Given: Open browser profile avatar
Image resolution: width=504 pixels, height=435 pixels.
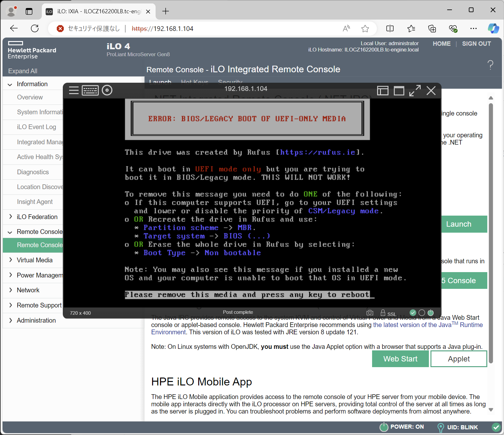Looking at the screenshot, I should coord(12,11).
